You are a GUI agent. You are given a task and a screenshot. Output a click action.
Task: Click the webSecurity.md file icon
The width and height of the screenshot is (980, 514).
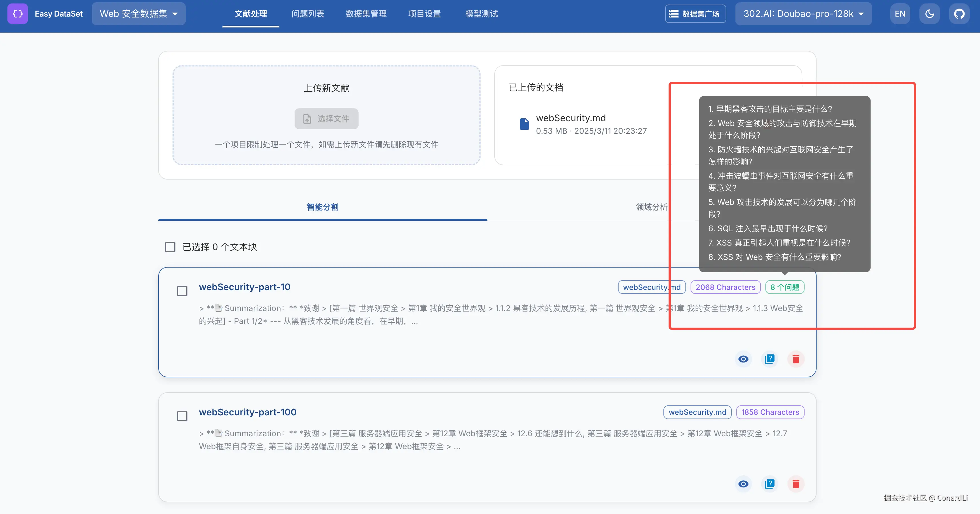524,124
